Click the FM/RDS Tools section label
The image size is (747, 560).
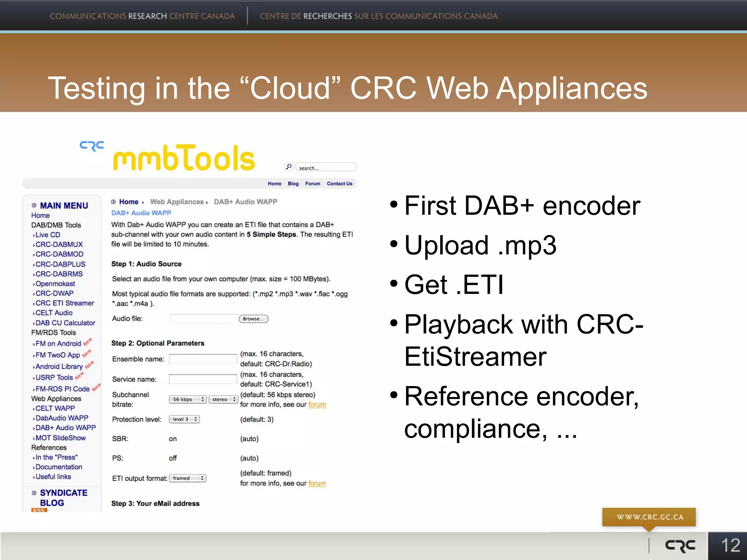53,332
